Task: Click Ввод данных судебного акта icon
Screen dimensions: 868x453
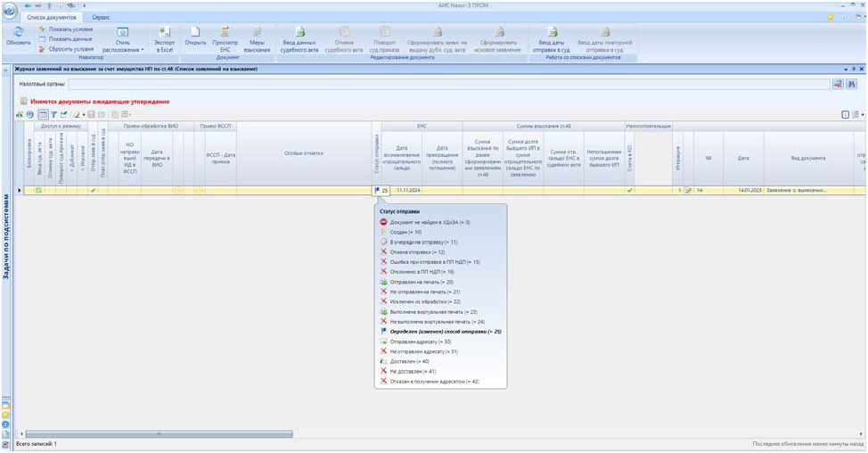Action: point(300,33)
